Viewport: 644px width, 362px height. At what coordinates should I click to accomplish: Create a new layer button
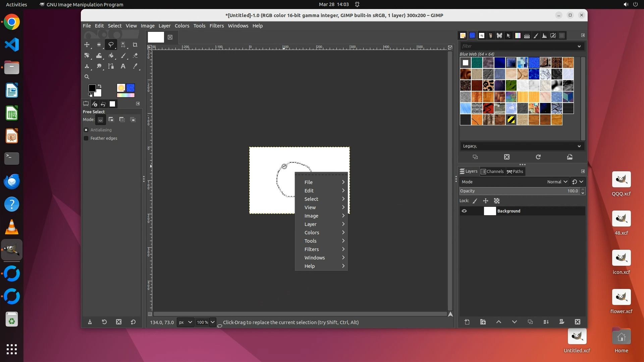(467, 322)
